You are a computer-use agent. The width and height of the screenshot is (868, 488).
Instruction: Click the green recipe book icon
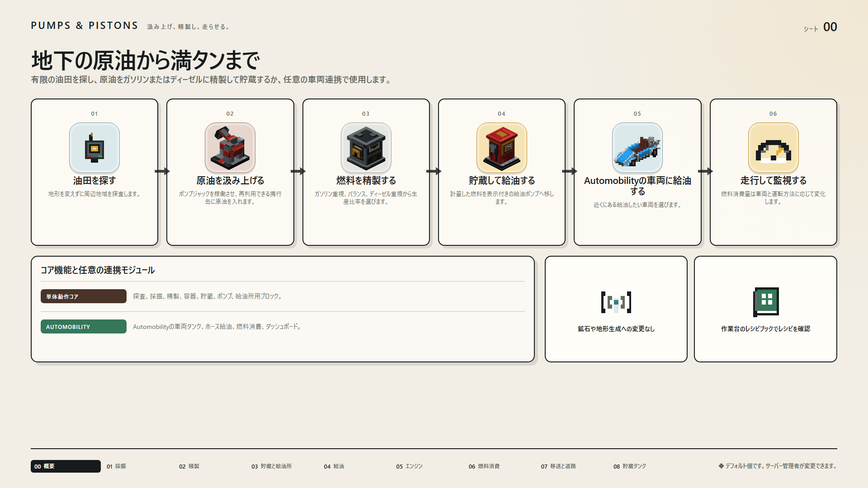[766, 302]
